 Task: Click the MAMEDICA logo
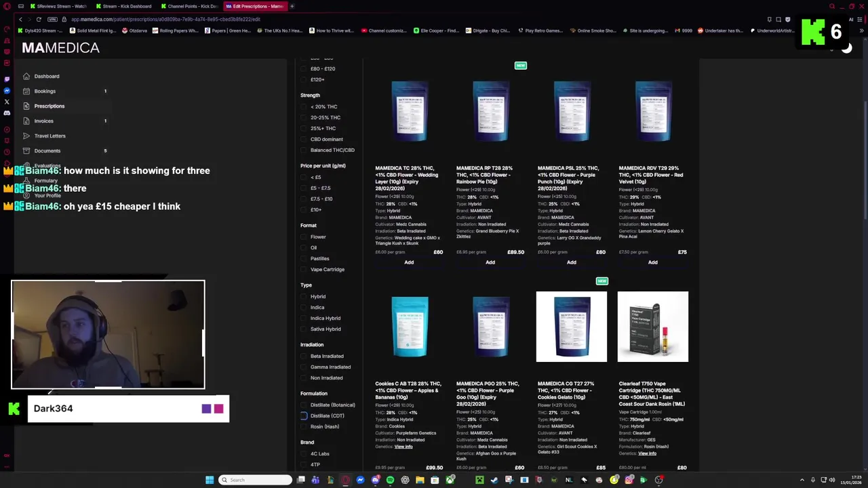pos(60,47)
